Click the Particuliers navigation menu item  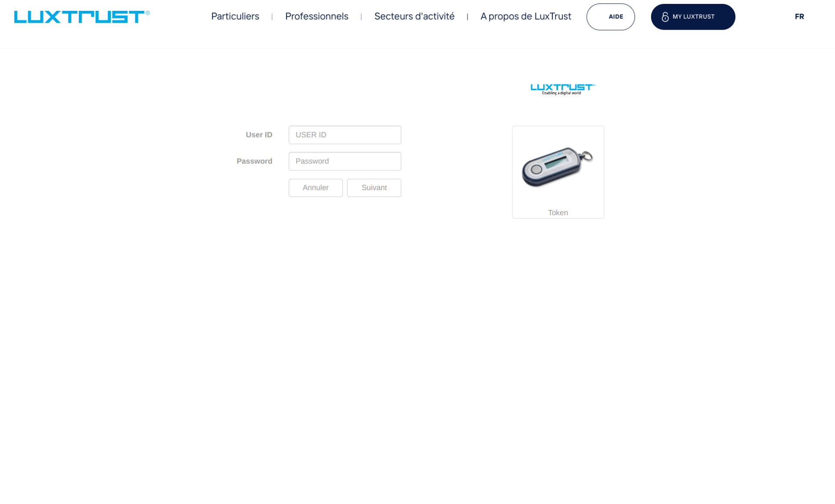236,17
